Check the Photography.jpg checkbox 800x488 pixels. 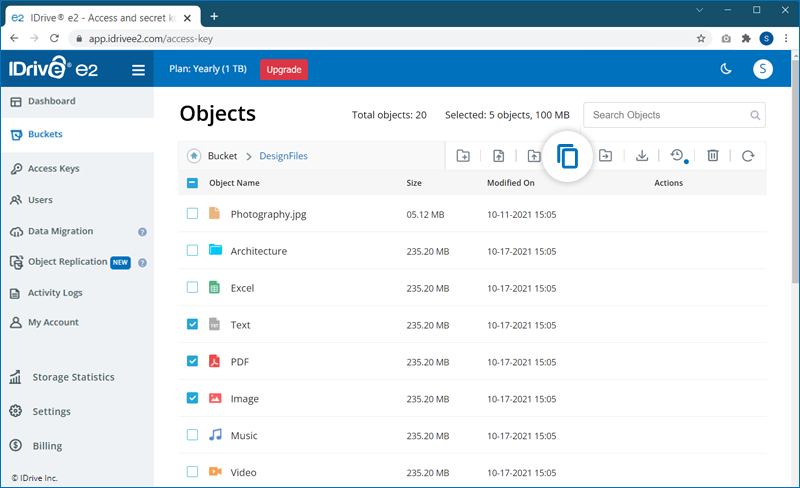(x=192, y=214)
